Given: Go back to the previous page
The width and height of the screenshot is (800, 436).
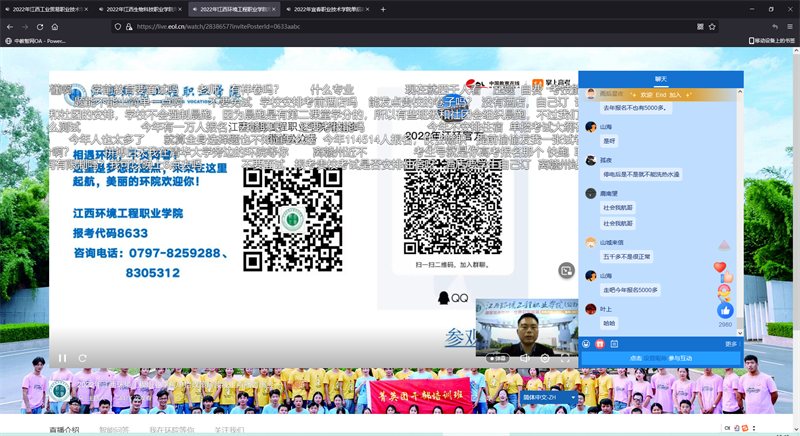Looking at the screenshot, I should click(10, 27).
